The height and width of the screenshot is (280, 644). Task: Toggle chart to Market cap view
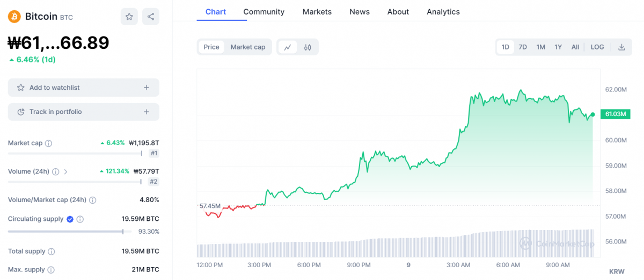tap(248, 47)
